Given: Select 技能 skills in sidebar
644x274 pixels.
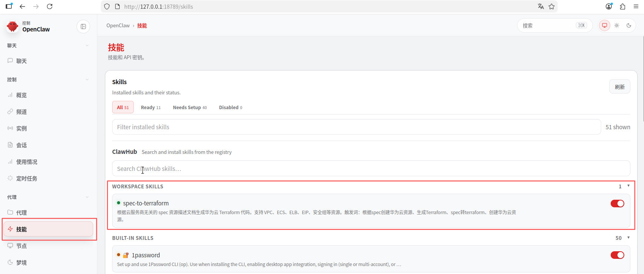Looking at the screenshot, I should tap(48, 229).
